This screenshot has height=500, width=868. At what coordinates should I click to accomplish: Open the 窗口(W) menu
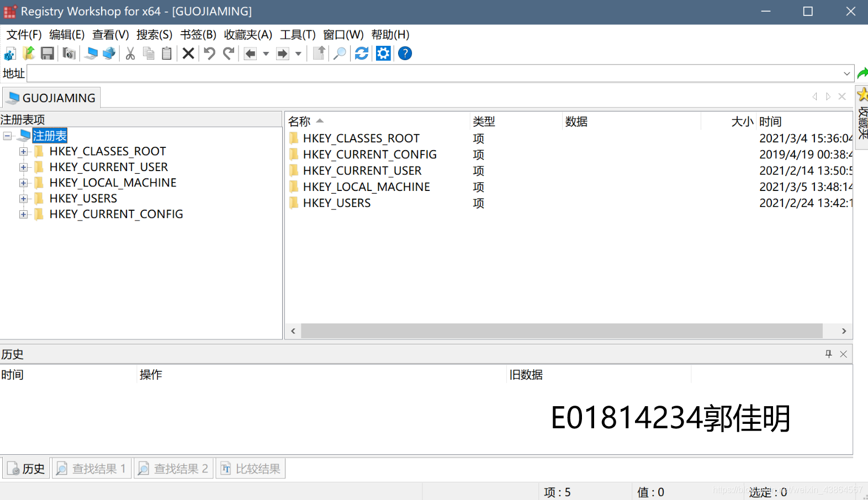pos(343,35)
